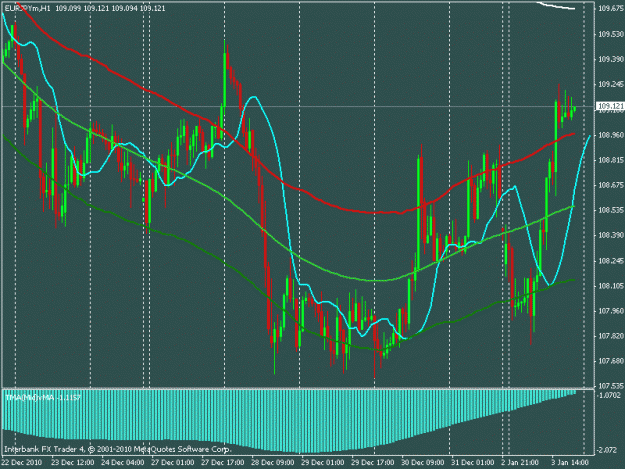
Task: Click the current price label 109.121
Action: coord(611,106)
